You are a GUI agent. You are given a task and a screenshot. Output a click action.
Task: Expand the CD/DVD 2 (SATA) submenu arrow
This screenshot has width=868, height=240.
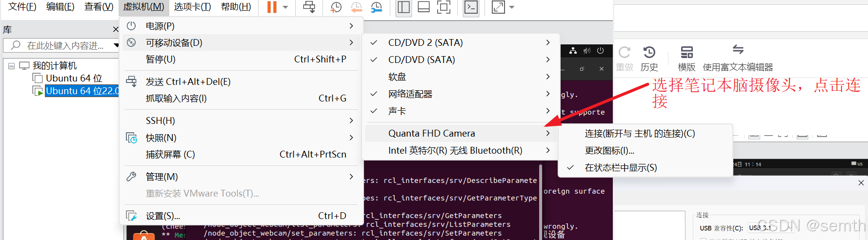(x=548, y=42)
